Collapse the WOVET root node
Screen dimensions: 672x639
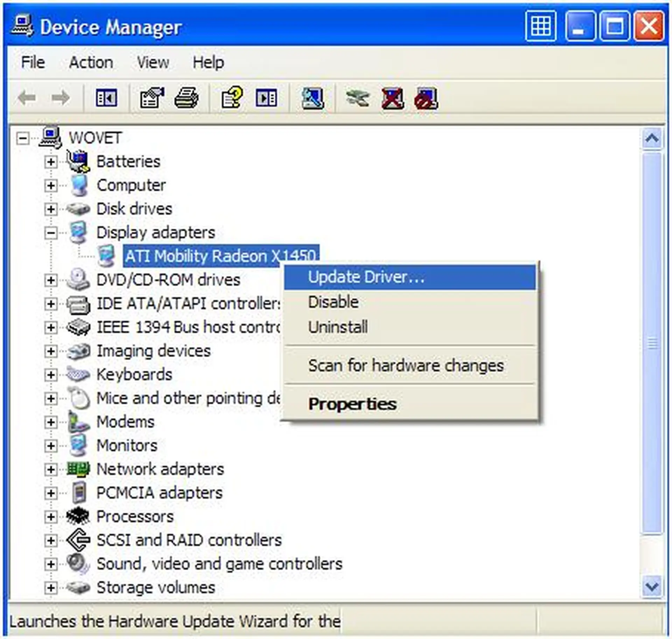click(x=23, y=138)
